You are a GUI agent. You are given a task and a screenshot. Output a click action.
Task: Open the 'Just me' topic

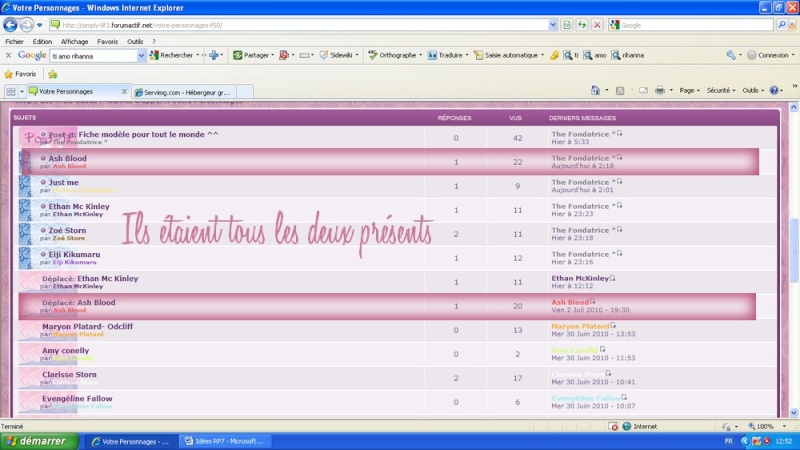63,182
